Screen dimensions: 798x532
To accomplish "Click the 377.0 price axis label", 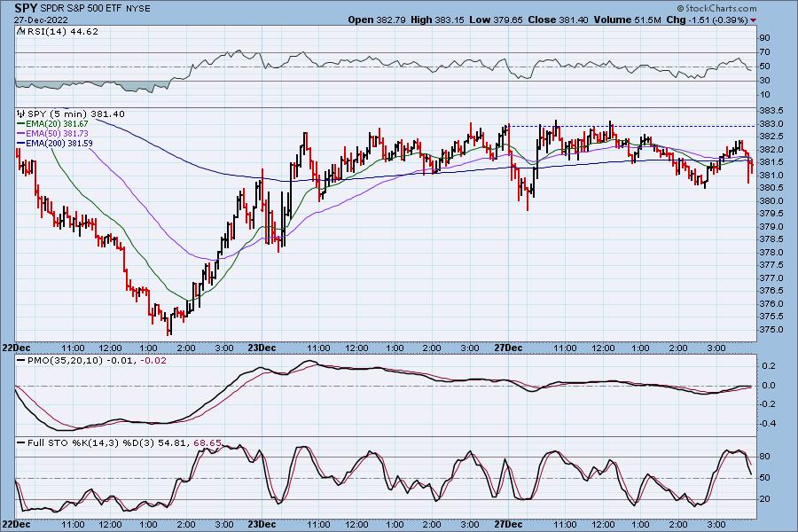I will tap(771, 278).
